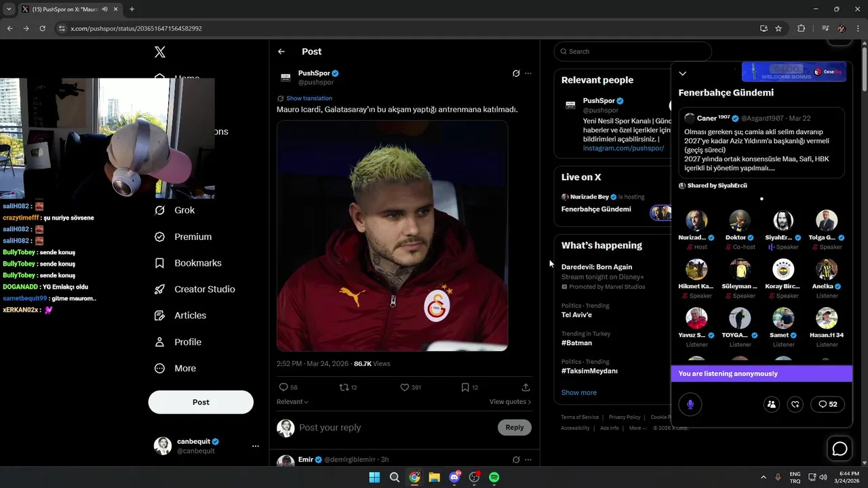Click the large white Post button
Viewport: 868px width, 488px height.
[x=201, y=402]
